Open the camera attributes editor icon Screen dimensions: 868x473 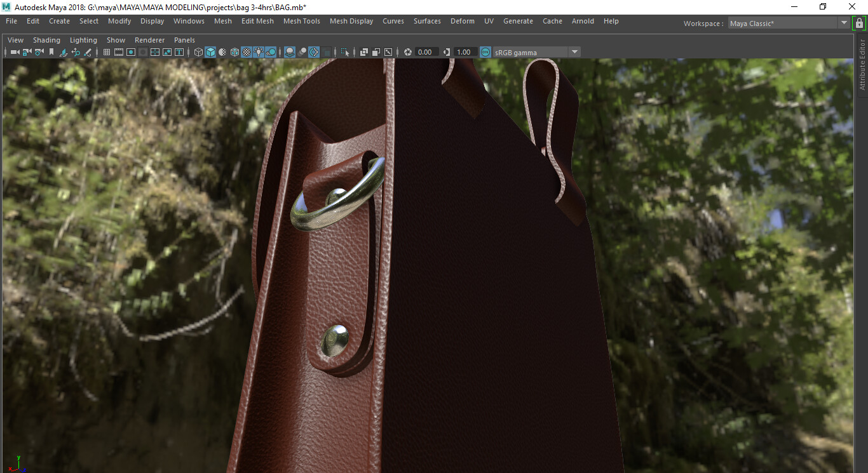pos(38,52)
